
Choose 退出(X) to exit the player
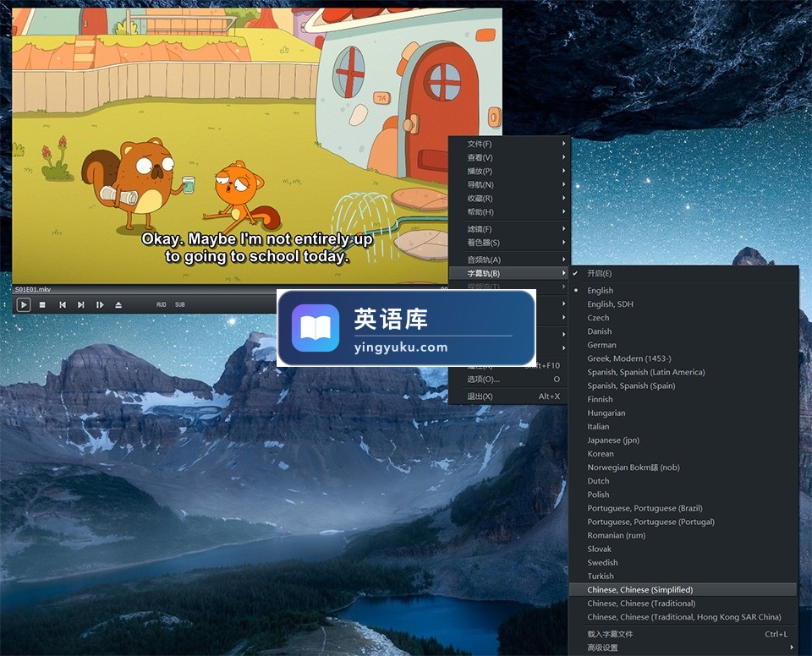(x=509, y=396)
